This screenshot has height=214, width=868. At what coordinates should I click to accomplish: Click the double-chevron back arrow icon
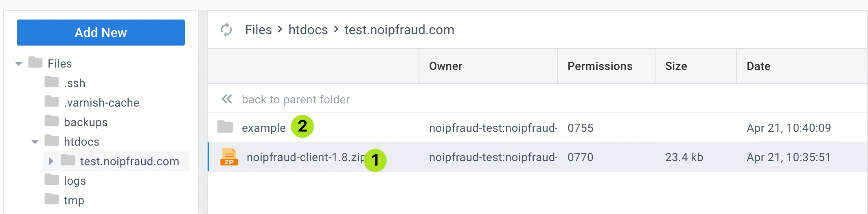[x=227, y=99]
